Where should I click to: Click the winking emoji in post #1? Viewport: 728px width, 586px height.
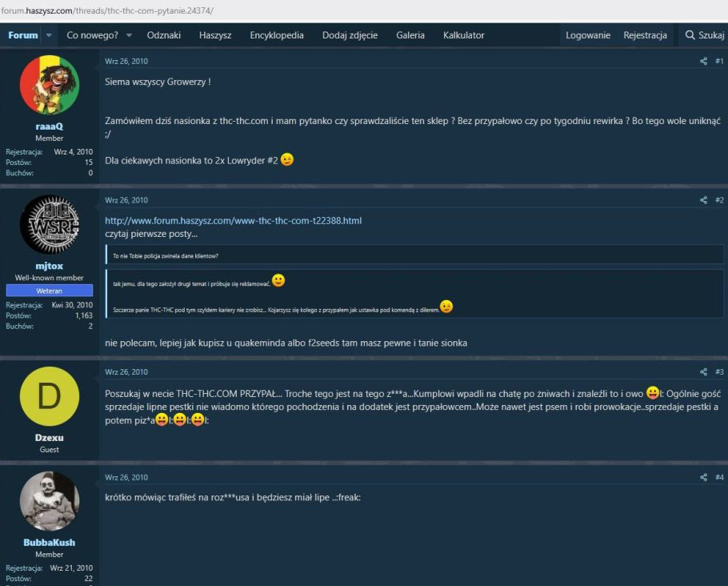[x=287, y=160]
